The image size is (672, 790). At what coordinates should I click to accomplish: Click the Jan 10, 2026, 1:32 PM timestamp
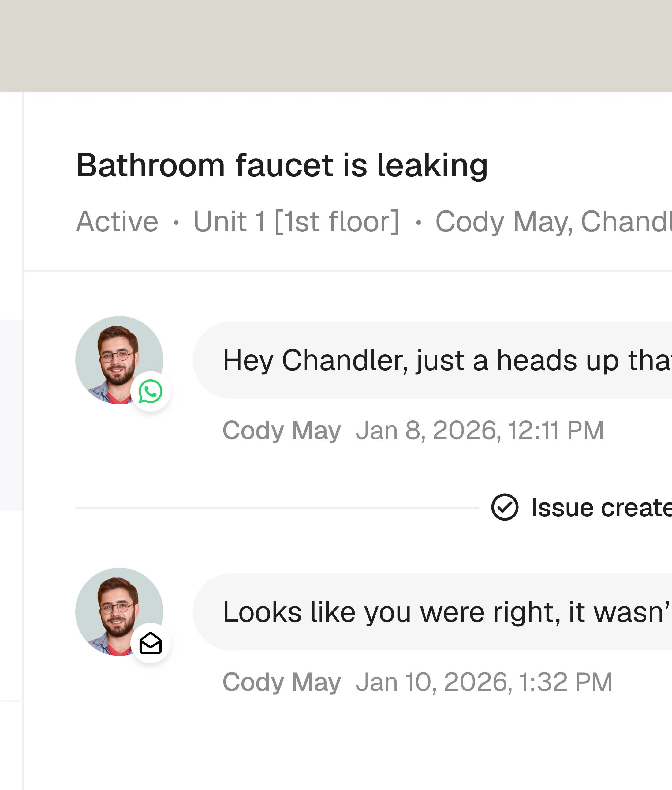(484, 682)
